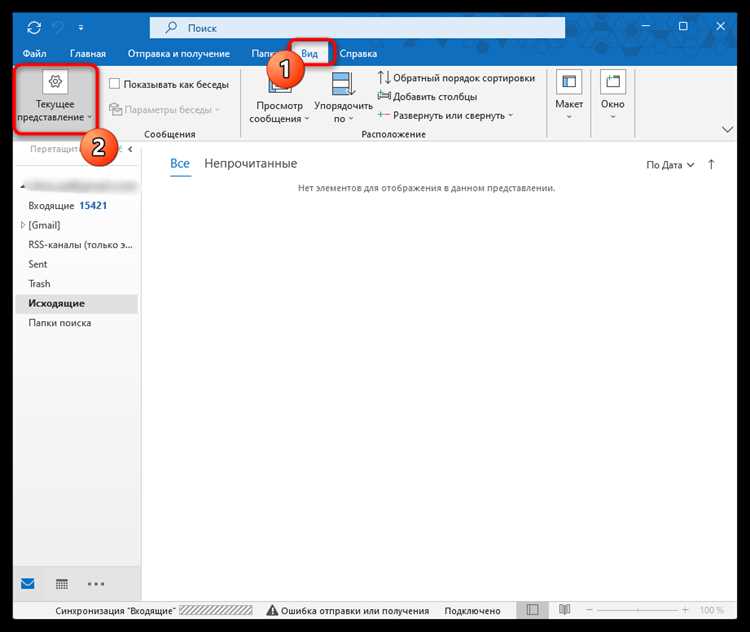Viewport: 750px width, 632px height.
Task: Open Параметры беседы dropdown
Action: (x=165, y=110)
